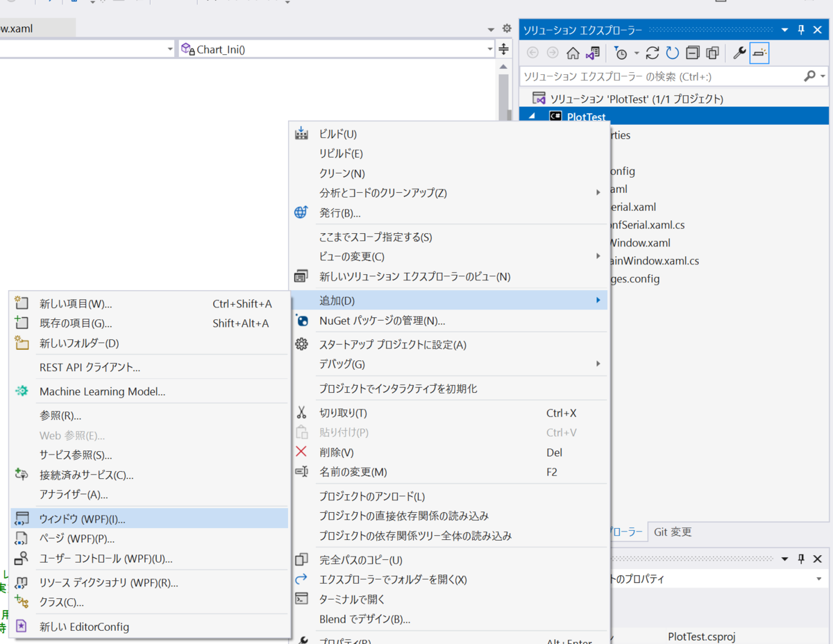Refresh the Solution Explorer
The image size is (833, 644).
tap(672, 53)
